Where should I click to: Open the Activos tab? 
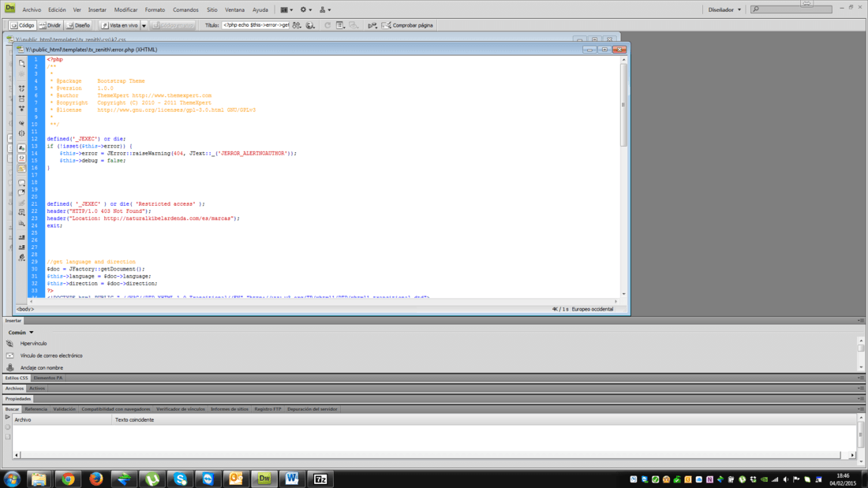coord(37,389)
